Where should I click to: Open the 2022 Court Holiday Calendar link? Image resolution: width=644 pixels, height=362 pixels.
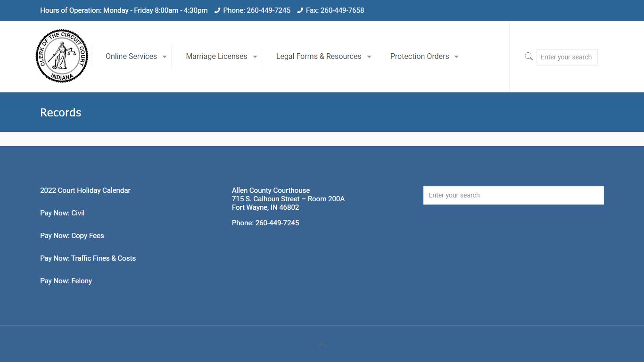85,190
